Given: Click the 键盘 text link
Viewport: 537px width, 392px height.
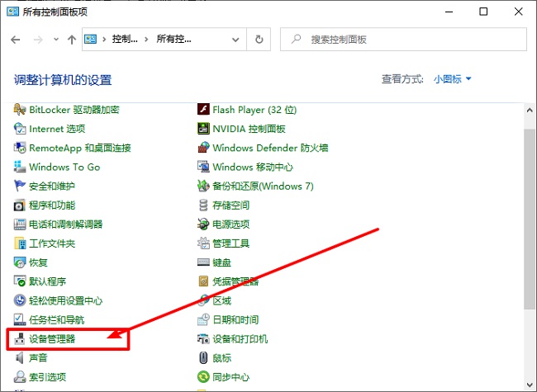Looking at the screenshot, I should tap(222, 262).
